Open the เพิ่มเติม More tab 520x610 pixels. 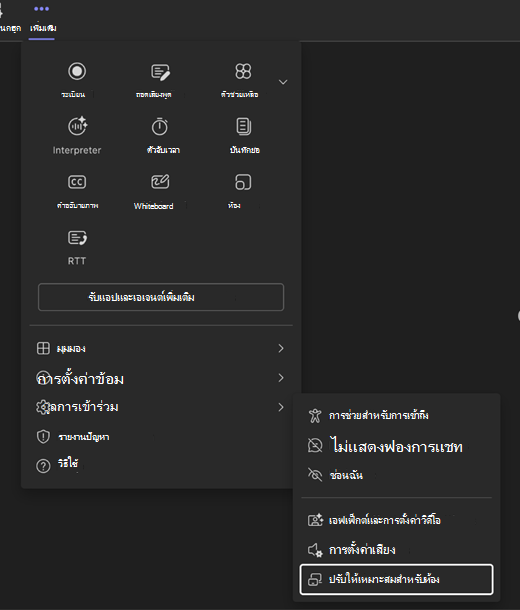tap(42, 19)
